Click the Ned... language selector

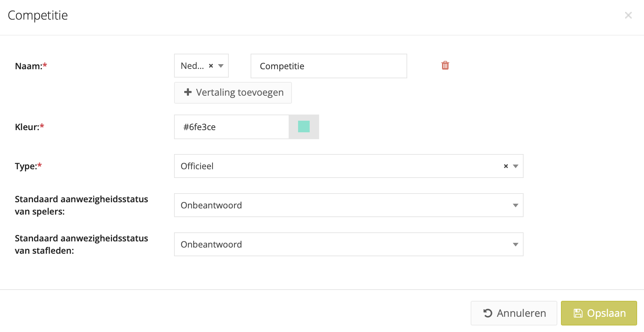192,66
